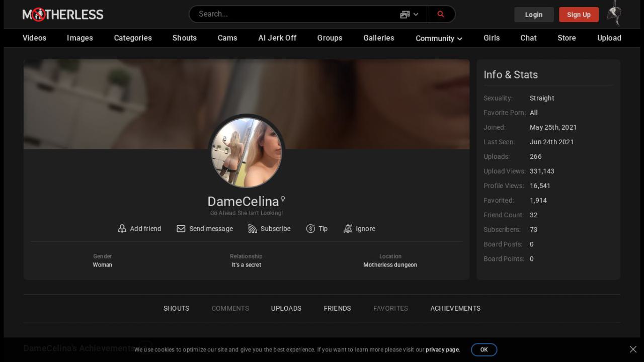This screenshot has width=644, height=362.
Task: Click the Subscribe feed icon
Action: pos(253,229)
